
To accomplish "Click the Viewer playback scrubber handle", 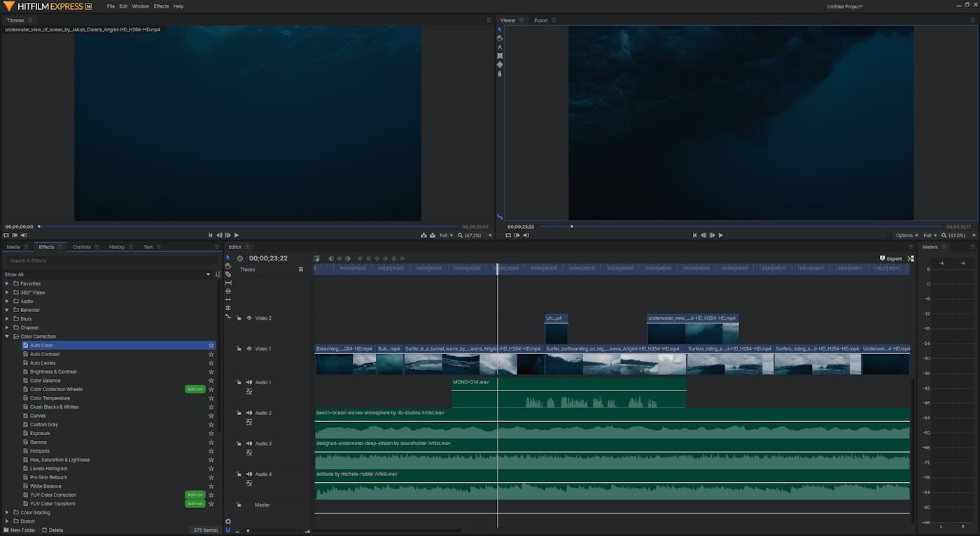I will pos(572,227).
